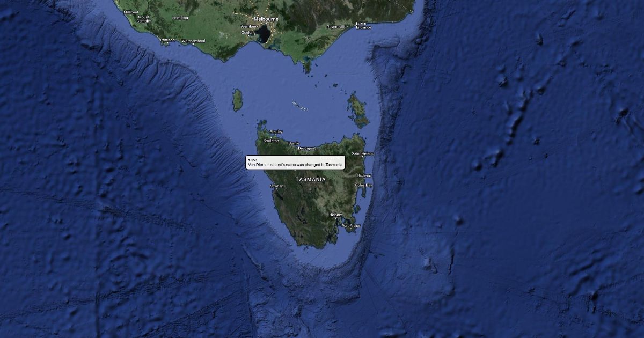Click the Smithton town label
The width and height of the screenshot is (644, 338).
pos(271,141)
